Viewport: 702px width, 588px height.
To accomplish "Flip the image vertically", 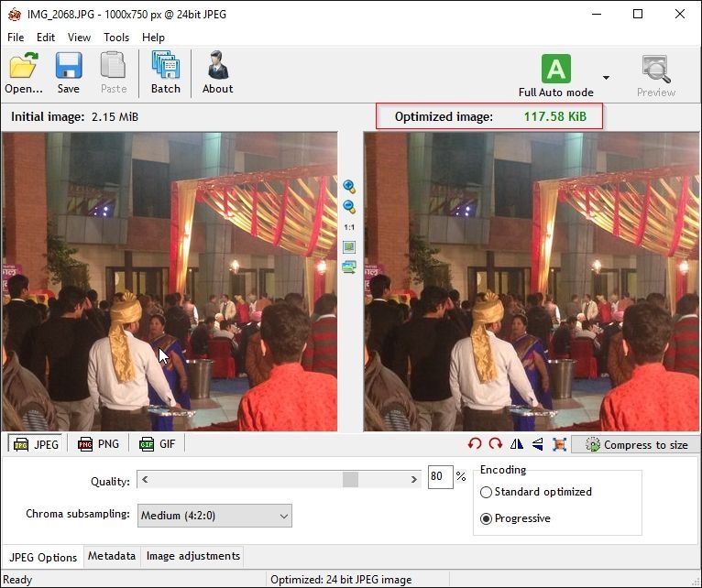I will tap(538, 444).
